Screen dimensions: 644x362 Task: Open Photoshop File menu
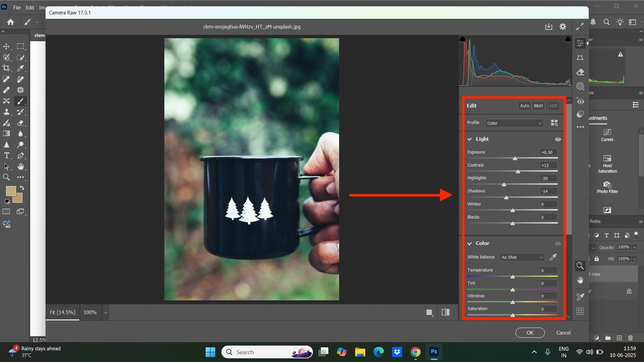[x=17, y=7]
